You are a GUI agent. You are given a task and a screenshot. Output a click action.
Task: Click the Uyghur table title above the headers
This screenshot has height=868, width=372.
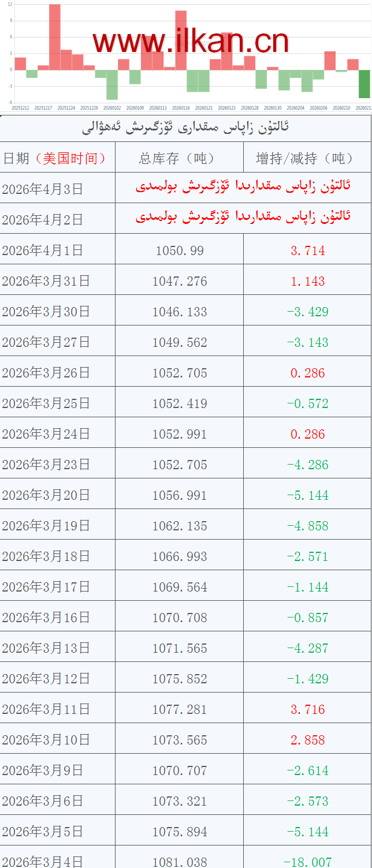tap(185, 127)
